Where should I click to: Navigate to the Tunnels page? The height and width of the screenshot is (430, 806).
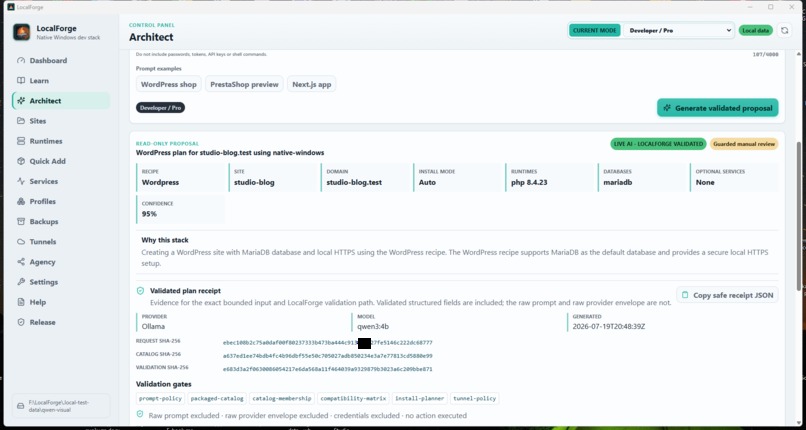click(x=61, y=241)
